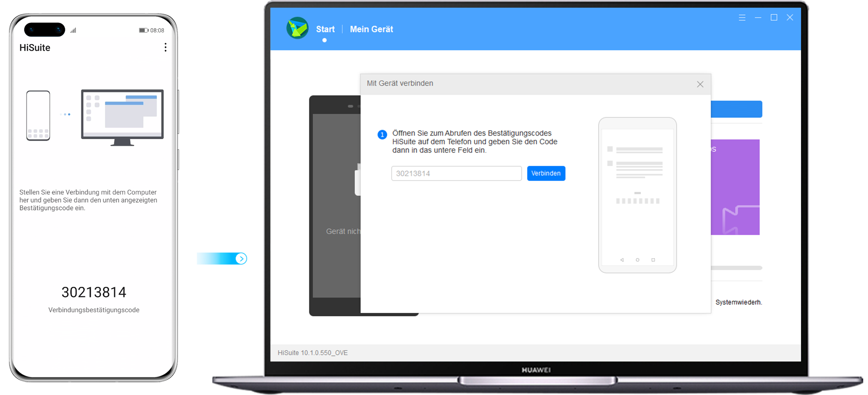Click the HiSuite 10.1.0.550_OVE version text

[312, 353]
